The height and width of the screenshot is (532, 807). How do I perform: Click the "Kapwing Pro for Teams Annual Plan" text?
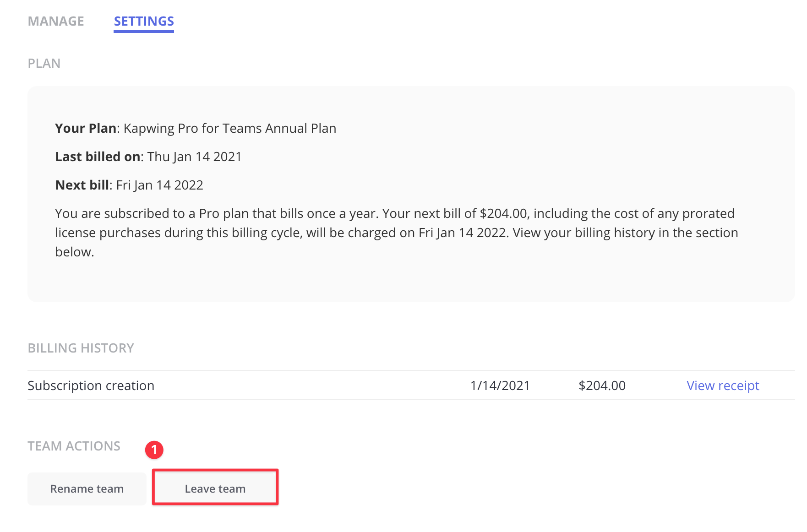click(x=229, y=128)
